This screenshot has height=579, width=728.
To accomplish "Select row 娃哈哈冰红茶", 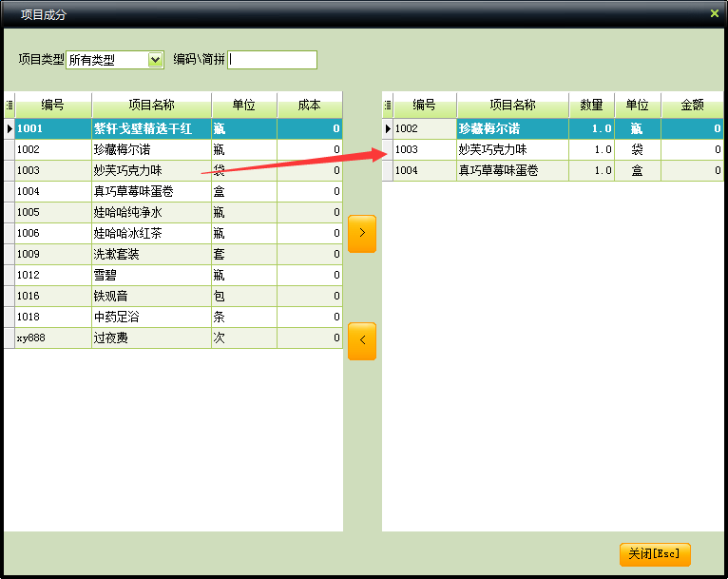I will pyautogui.click(x=173, y=233).
